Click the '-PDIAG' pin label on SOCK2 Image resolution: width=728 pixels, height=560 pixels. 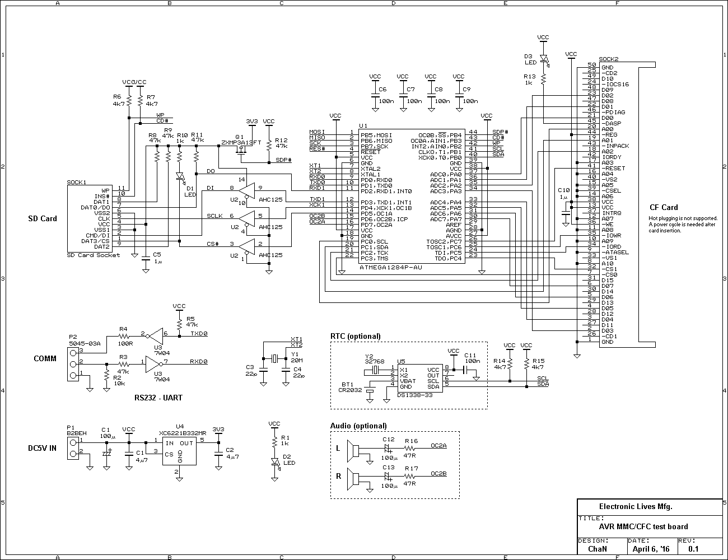(614, 113)
